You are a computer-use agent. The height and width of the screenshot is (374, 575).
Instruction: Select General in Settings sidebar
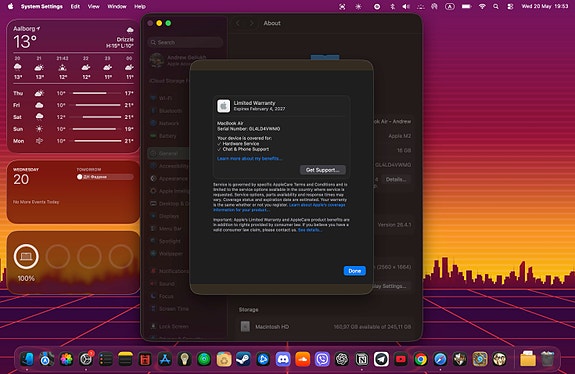point(169,154)
